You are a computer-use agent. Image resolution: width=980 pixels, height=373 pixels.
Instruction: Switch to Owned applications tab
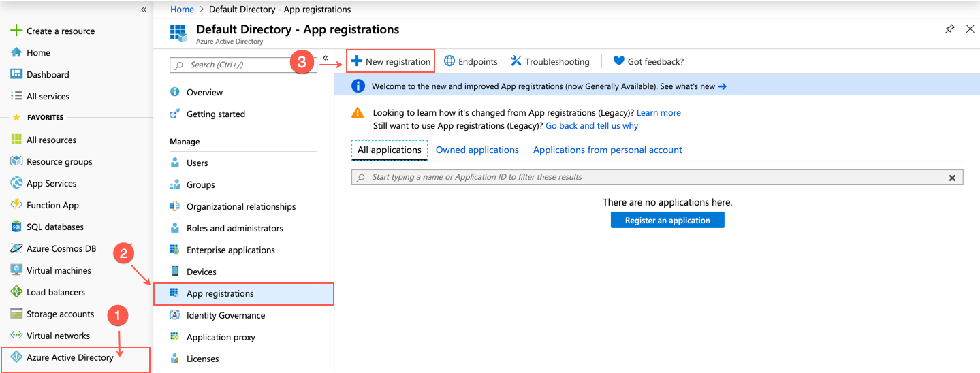[x=477, y=150]
